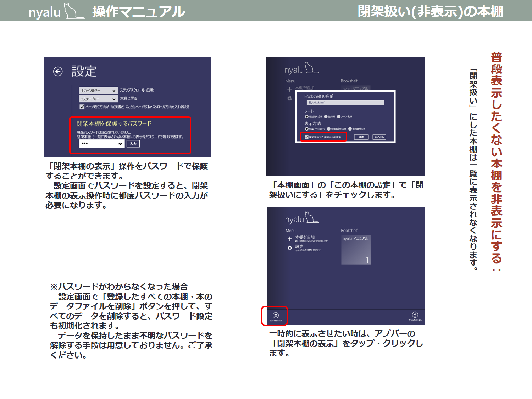532x399 pixels.
Task: Click the Menu heading in lower screenshot
Action: click(x=290, y=231)
